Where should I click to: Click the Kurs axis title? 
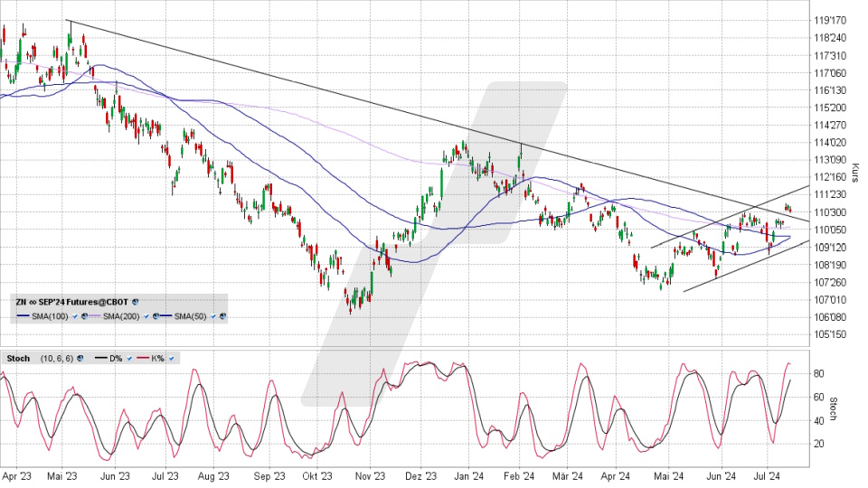[855, 173]
